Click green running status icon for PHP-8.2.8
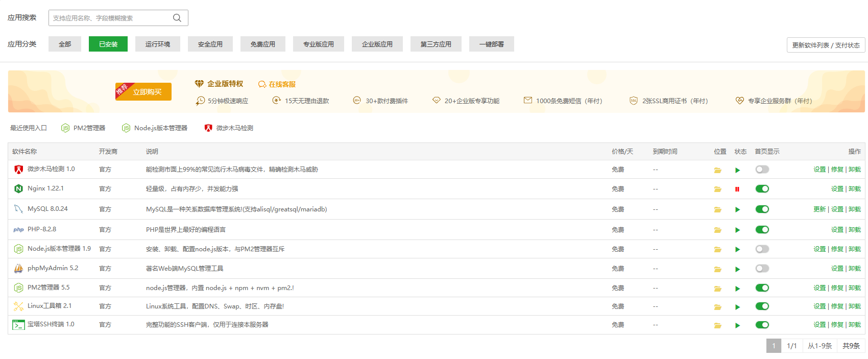This screenshot has height=359, width=868. point(737,230)
